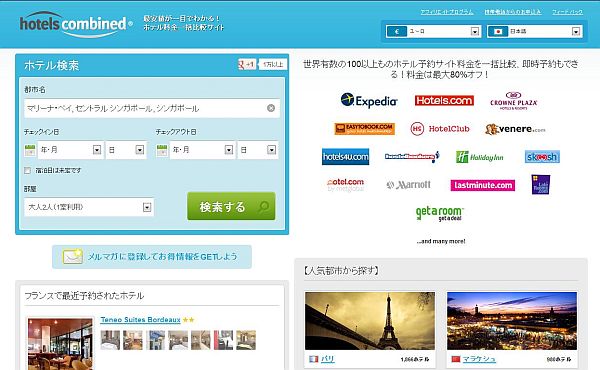Viewport: 600px width, 370px height.
Task: Open the check-in year-month dropdown
Action: (70, 150)
